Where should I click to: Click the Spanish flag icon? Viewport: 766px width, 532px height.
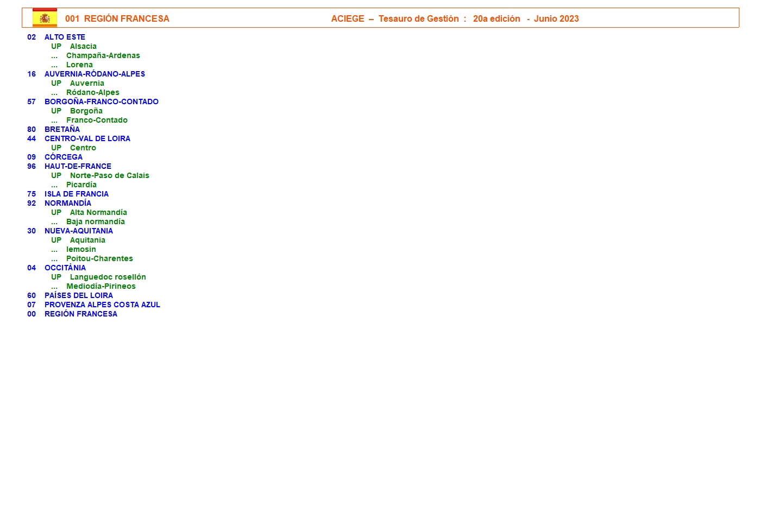45,18
